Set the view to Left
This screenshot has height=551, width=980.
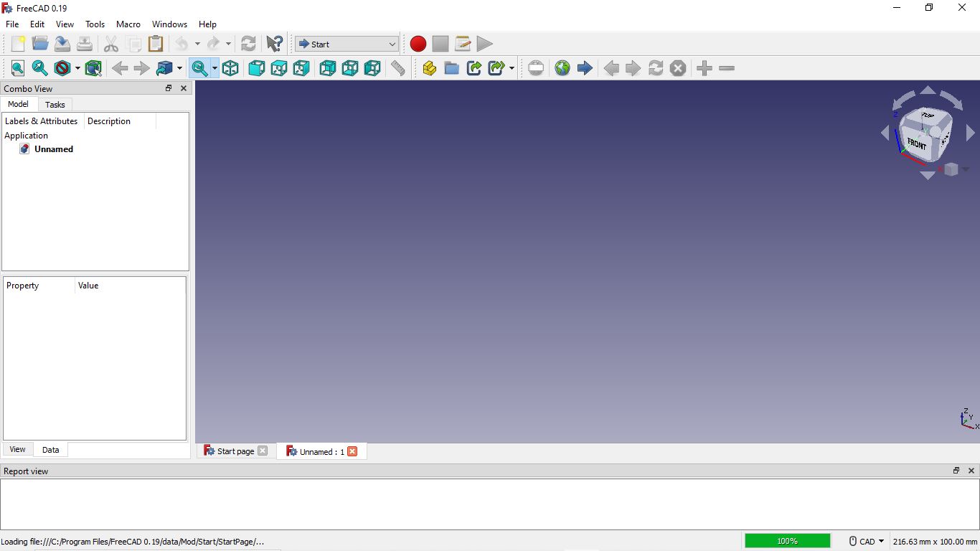[372, 68]
